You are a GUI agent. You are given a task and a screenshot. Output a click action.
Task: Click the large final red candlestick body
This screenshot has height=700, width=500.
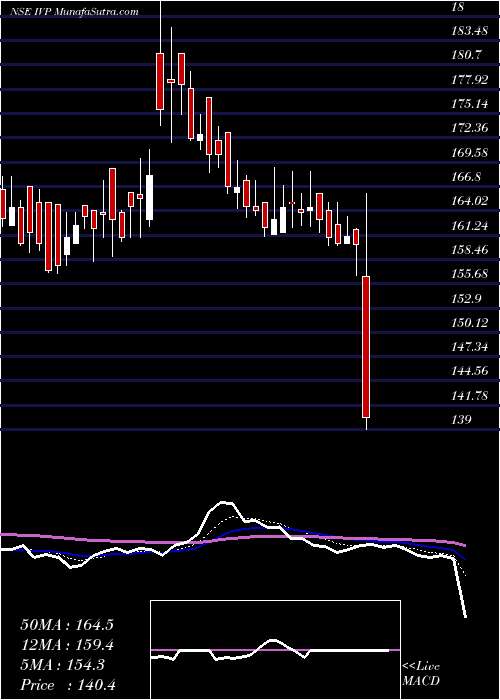366,347
